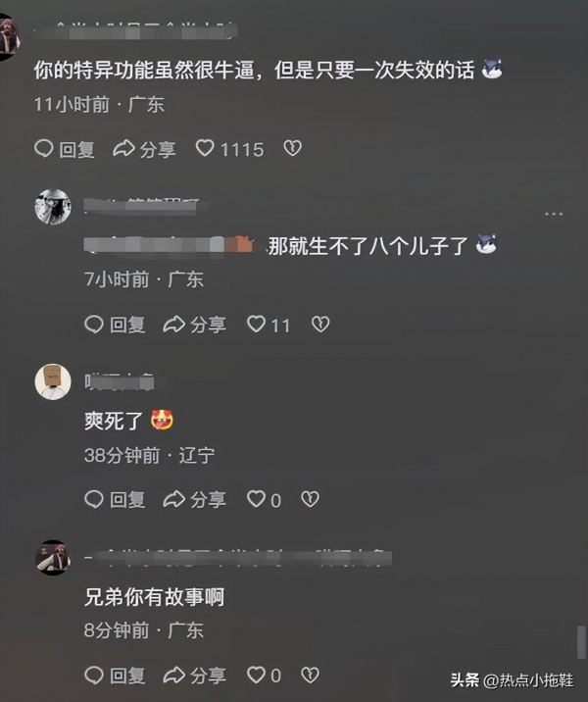Image resolution: width=588 pixels, height=702 pixels.
Task: Click the scrollbar thumb at right edge
Action: click(581, 641)
